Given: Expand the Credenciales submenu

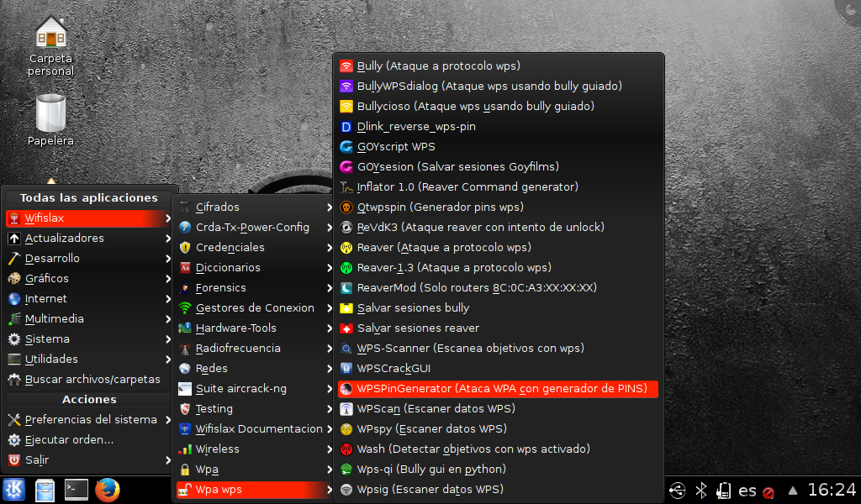Looking at the screenshot, I should pyautogui.click(x=256, y=248).
